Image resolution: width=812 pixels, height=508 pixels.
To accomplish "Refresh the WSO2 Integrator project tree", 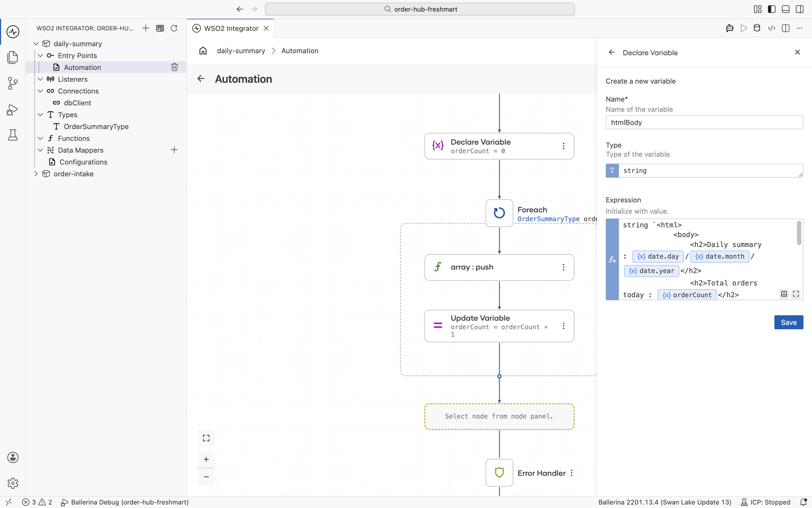I will tap(174, 28).
